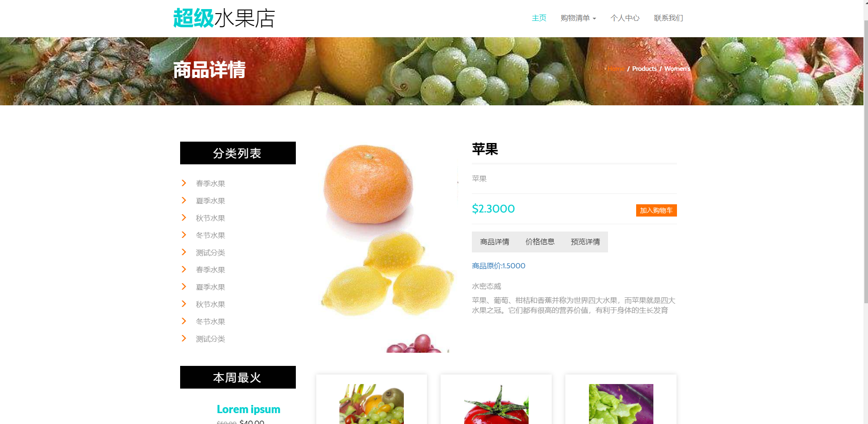Click the arrow icon beside first 春季水果

click(184, 183)
